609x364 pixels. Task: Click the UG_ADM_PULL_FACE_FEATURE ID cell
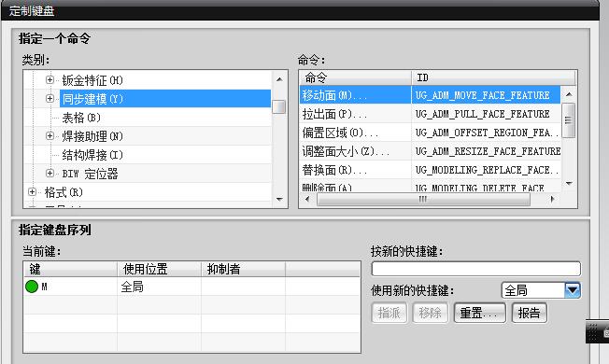coord(486,114)
